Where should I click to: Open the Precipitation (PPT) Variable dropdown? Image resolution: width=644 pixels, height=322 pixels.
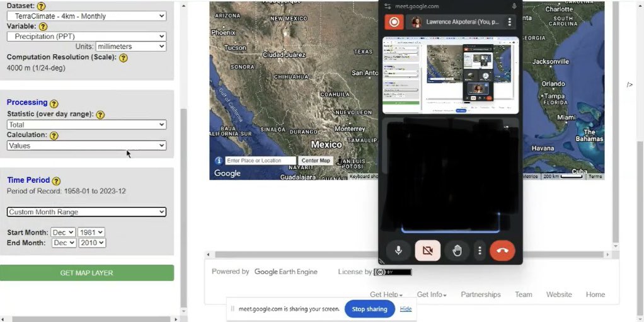click(87, 36)
